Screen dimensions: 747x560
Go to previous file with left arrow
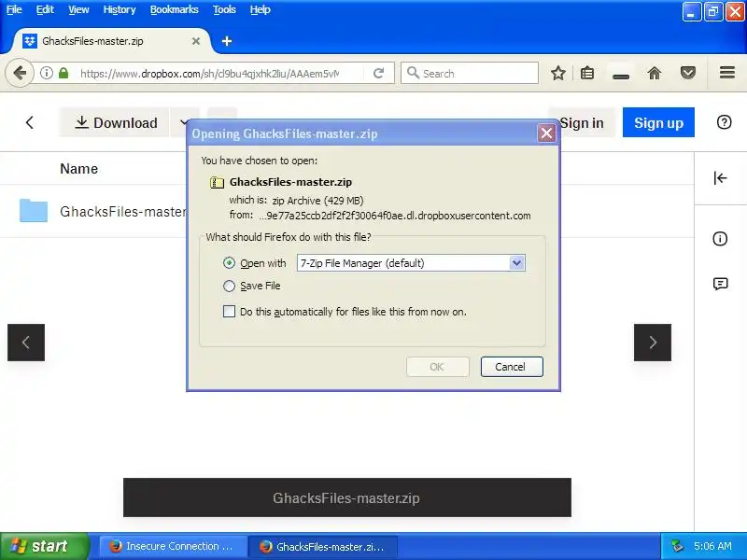(26, 343)
